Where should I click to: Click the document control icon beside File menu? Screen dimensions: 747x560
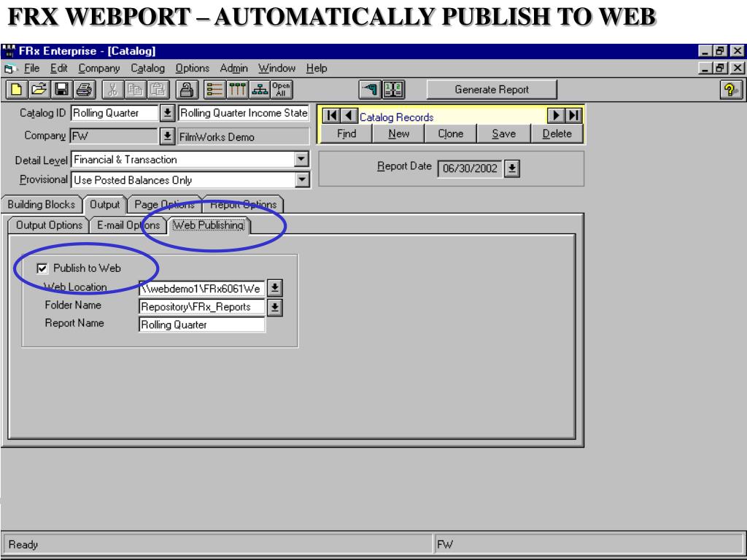(x=10, y=69)
